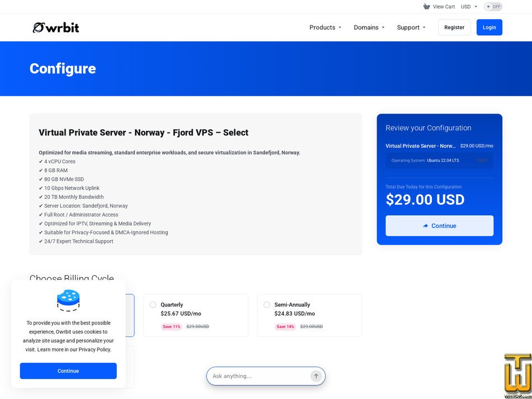532x399 pixels.
Task: Click the Owrbit logo
Action: coord(56,27)
